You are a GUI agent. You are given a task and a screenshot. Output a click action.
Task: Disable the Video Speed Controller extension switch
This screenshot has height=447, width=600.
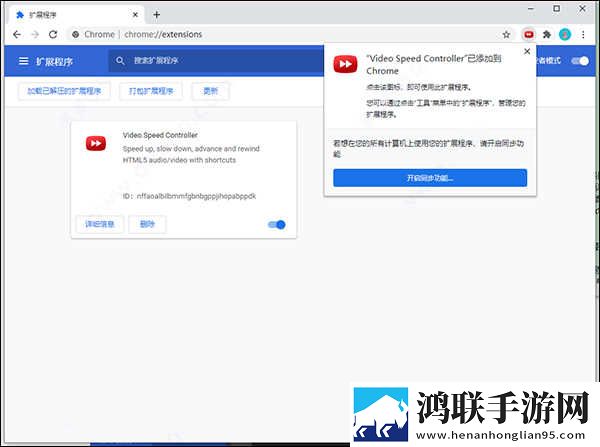(x=277, y=225)
